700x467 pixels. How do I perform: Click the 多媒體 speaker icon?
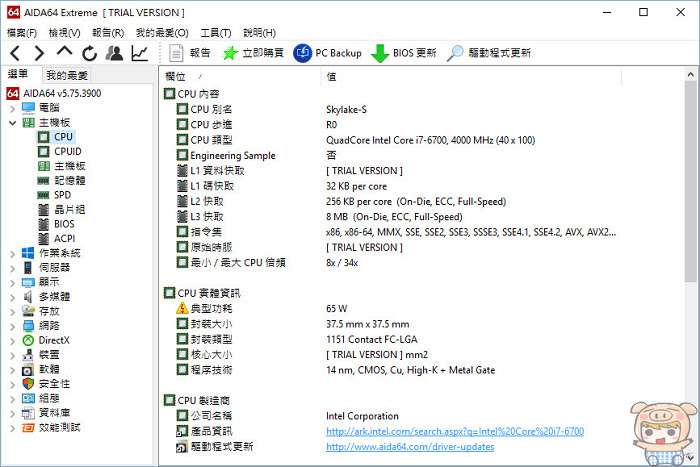(28, 297)
